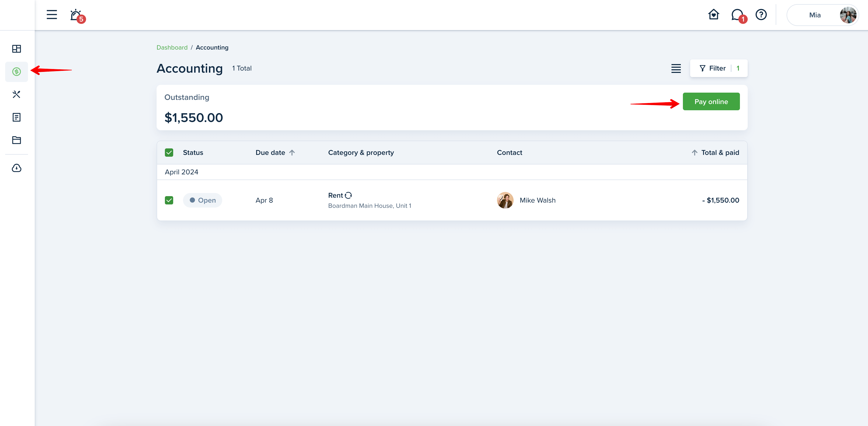Click the Mike Walsh contact name
868x426 pixels.
[x=537, y=200]
